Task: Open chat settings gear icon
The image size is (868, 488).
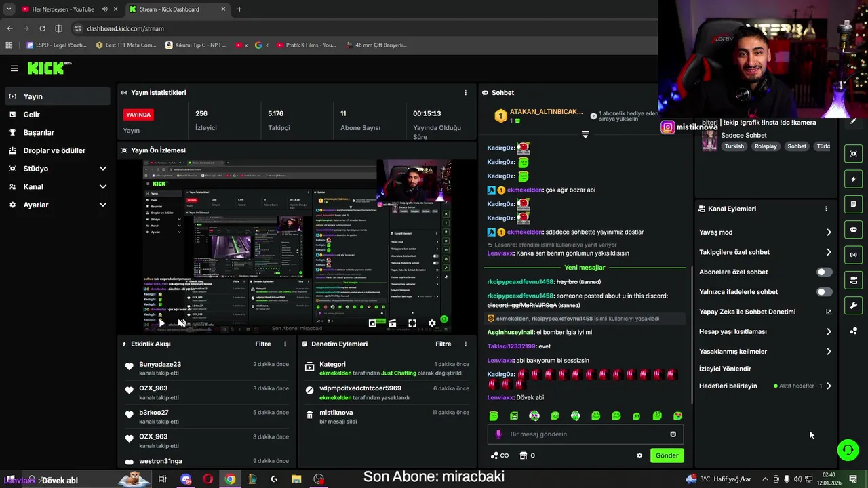Action: click(639, 455)
